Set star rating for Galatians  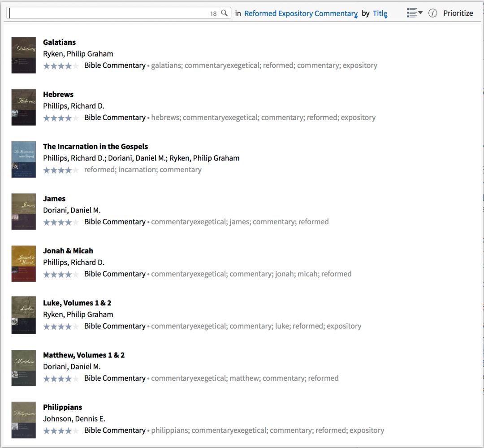pos(61,66)
